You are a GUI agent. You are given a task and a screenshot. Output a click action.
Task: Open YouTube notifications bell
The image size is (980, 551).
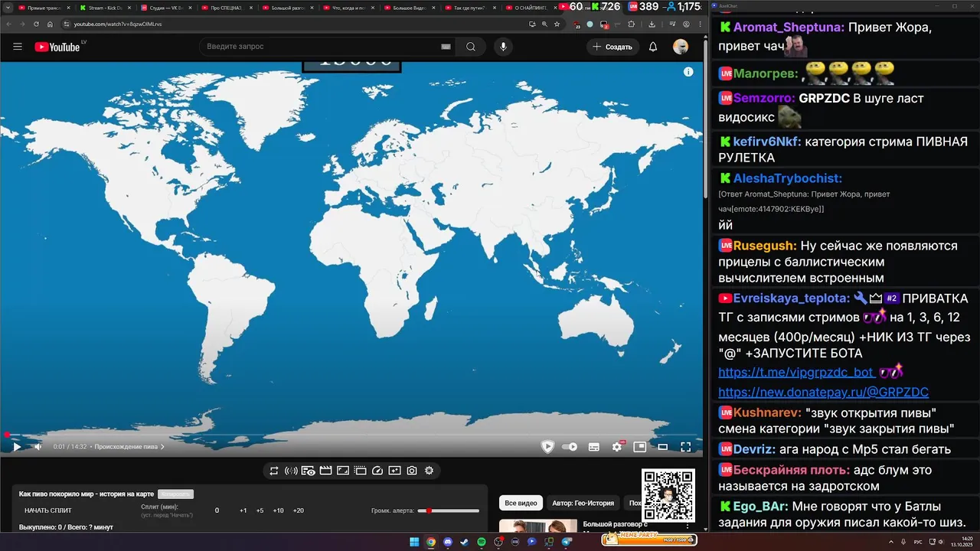pos(653,47)
